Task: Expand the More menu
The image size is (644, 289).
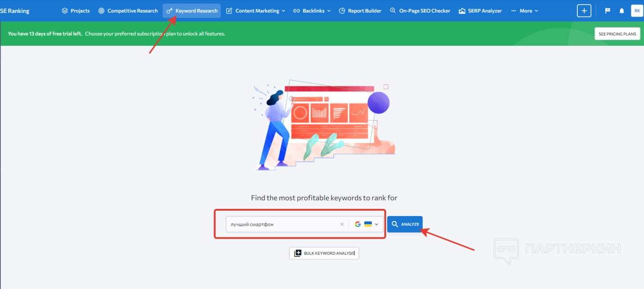Action: (x=525, y=11)
